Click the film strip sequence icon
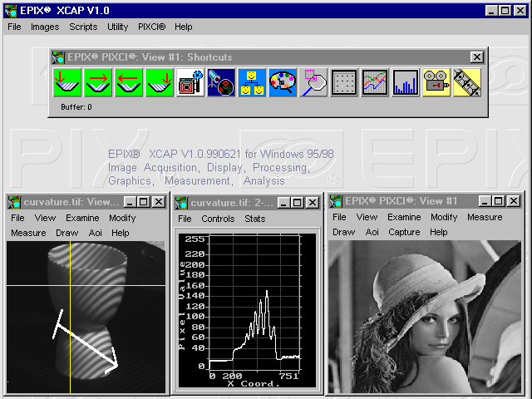This screenshot has width=532, height=399. [x=467, y=82]
